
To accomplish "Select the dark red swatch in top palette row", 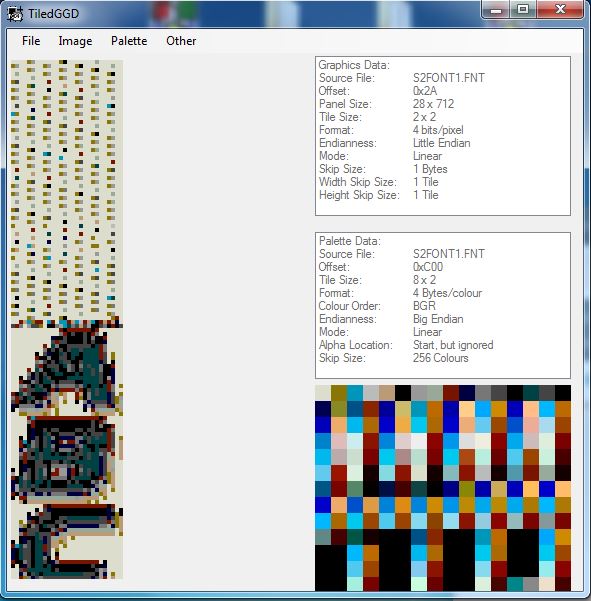I will pos(451,393).
